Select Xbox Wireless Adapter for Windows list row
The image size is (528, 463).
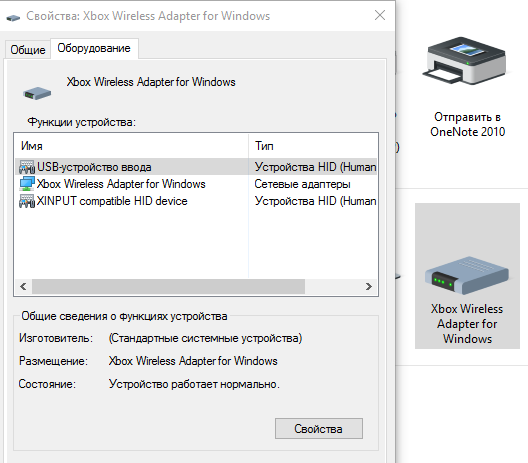[196, 184]
